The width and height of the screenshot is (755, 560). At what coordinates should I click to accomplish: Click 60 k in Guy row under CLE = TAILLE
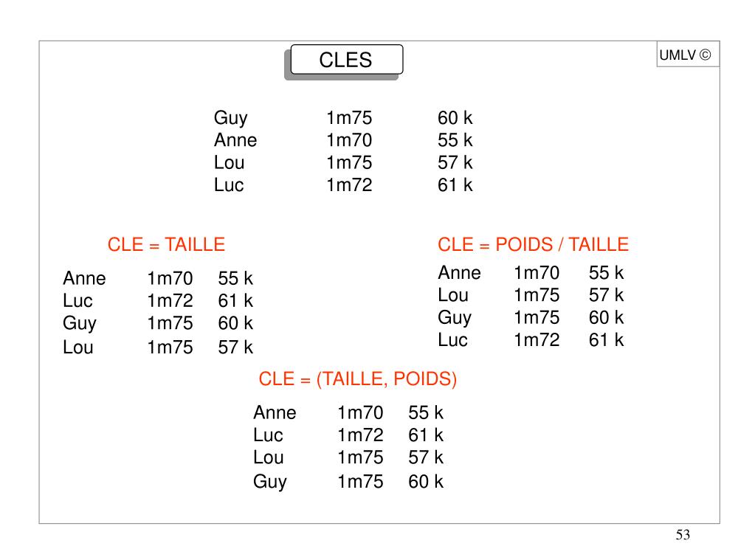point(235,323)
